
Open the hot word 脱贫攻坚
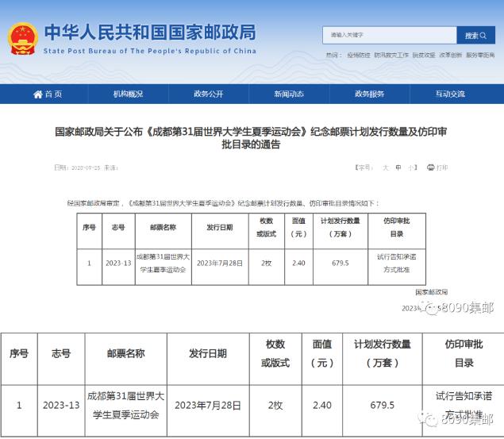(x=424, y=55)
